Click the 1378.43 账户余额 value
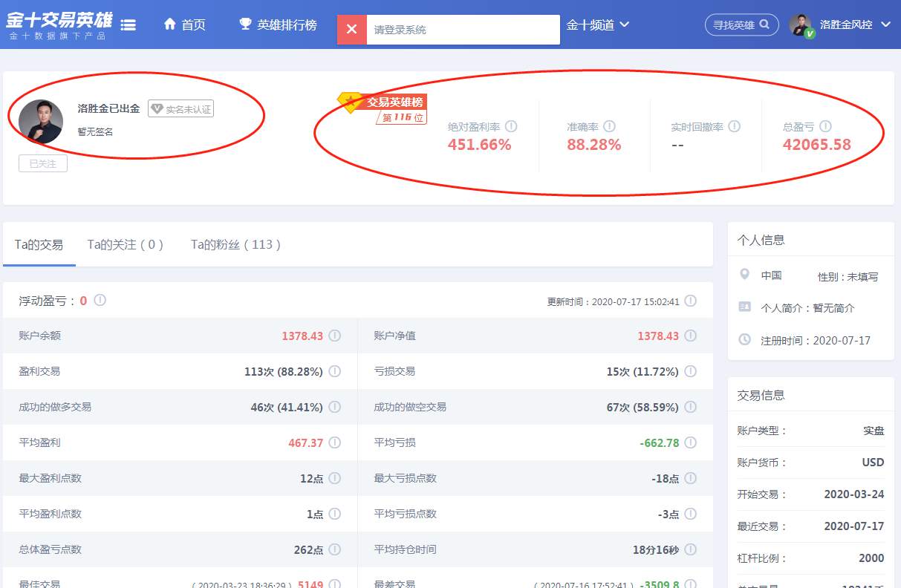Viewport: 901px width, 588px height. pyautogui.click(x=302, y=336)
